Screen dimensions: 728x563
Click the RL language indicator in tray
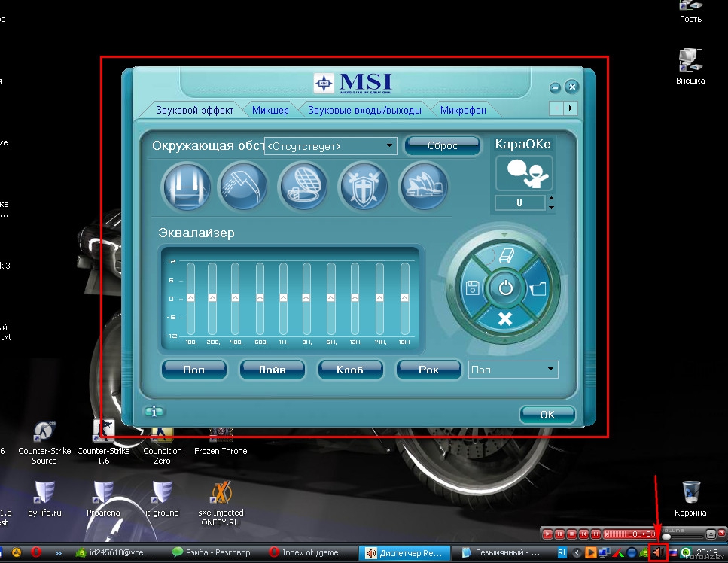(x=562, y=552)
